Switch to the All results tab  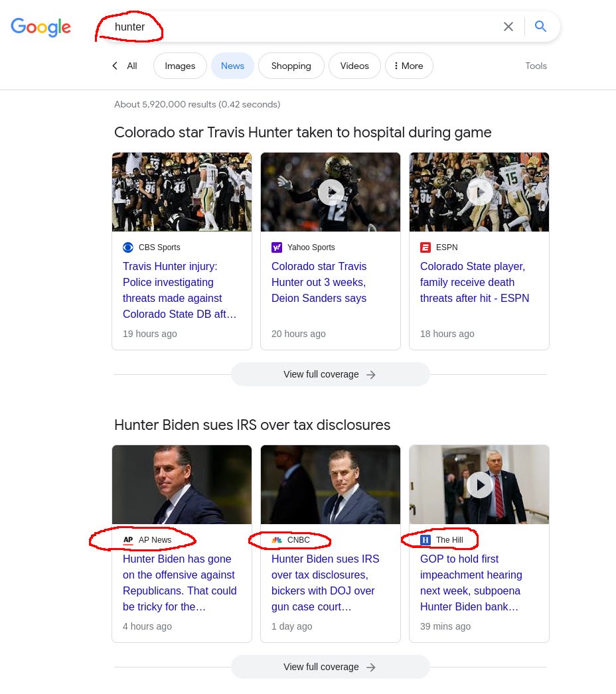click(132, 66)
